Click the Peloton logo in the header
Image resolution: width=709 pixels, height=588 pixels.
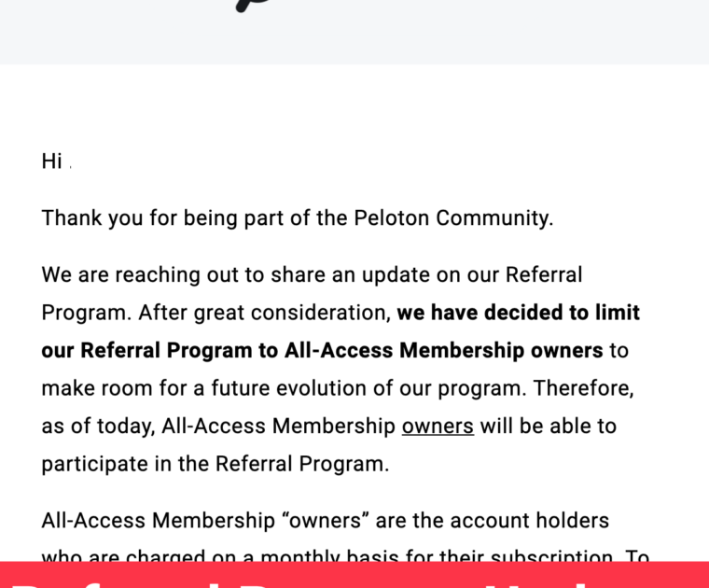[x=244, y=5]
